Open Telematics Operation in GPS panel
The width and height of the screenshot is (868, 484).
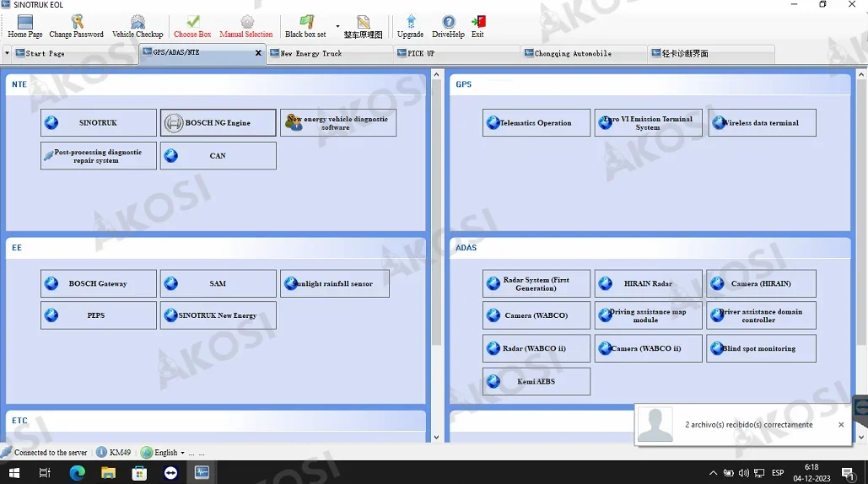[x=536, y=123]
